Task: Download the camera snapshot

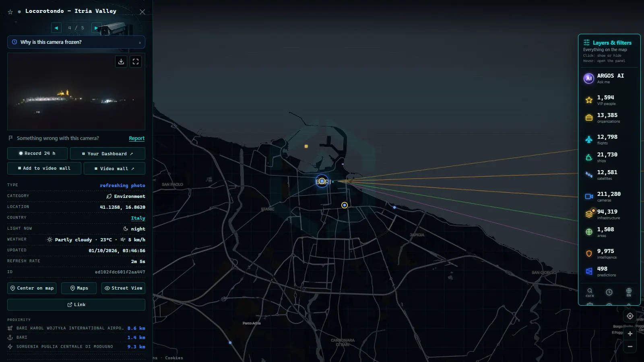Action: tap(121, 62)
